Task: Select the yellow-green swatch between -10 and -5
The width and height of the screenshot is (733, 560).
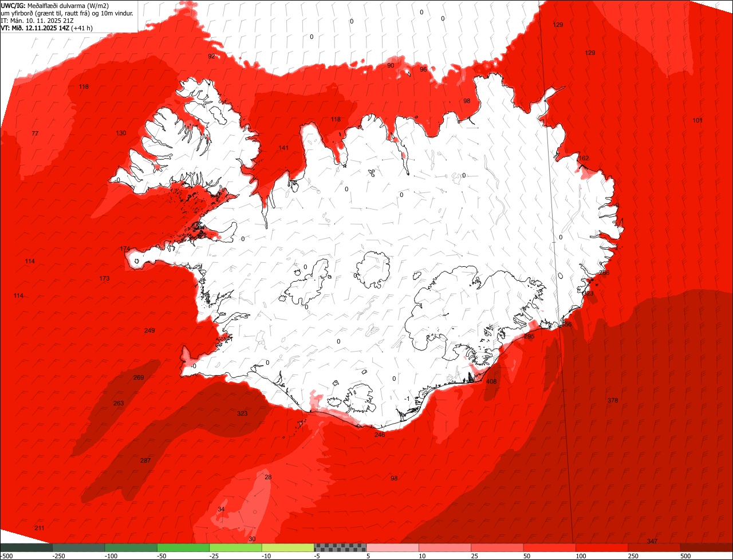Action: (x=288, y=547)
